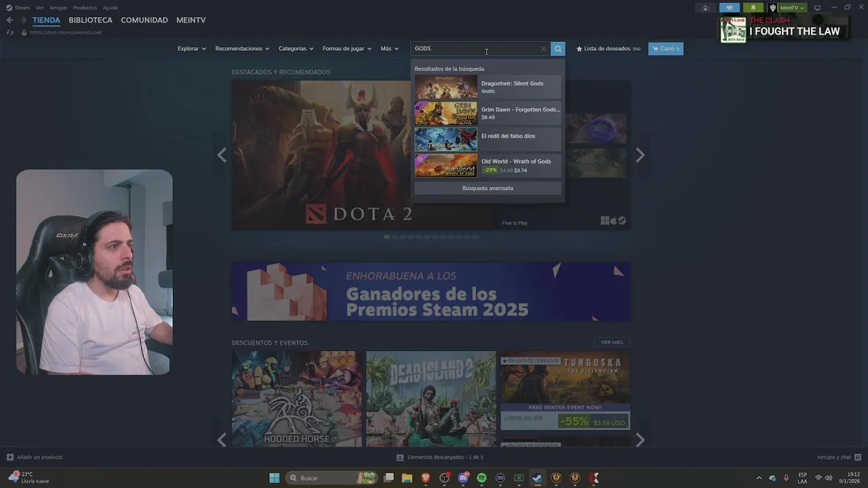The height and width of the screenshot is (488, 868).
Task: Open the Tunguska The Visitation daily deal
Action: pos(565,392)
